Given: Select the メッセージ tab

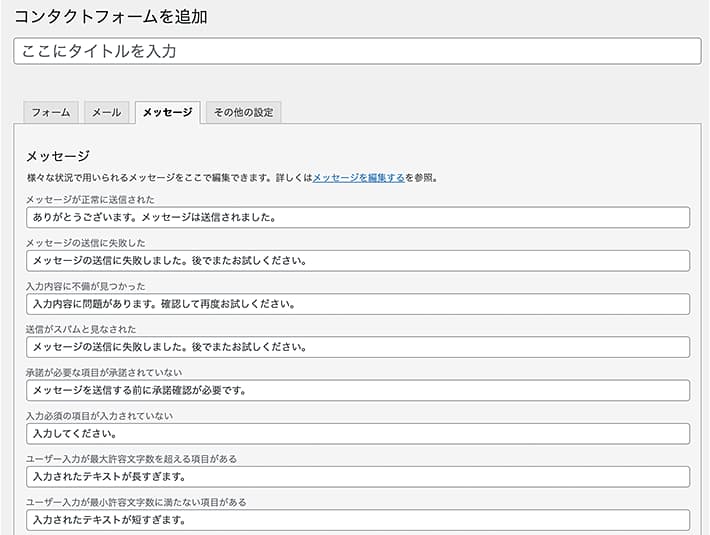Looking at the screenshot, I should pos(168,112).
